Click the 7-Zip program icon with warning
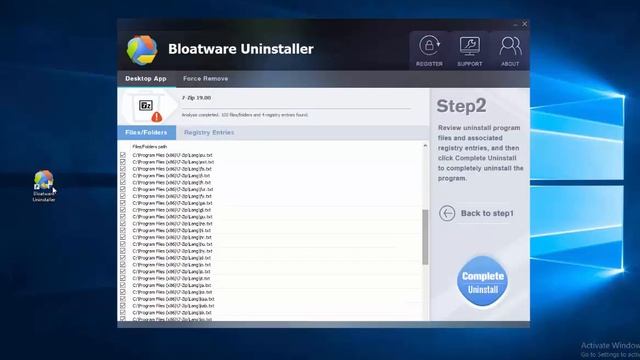 tap(147, 108)
